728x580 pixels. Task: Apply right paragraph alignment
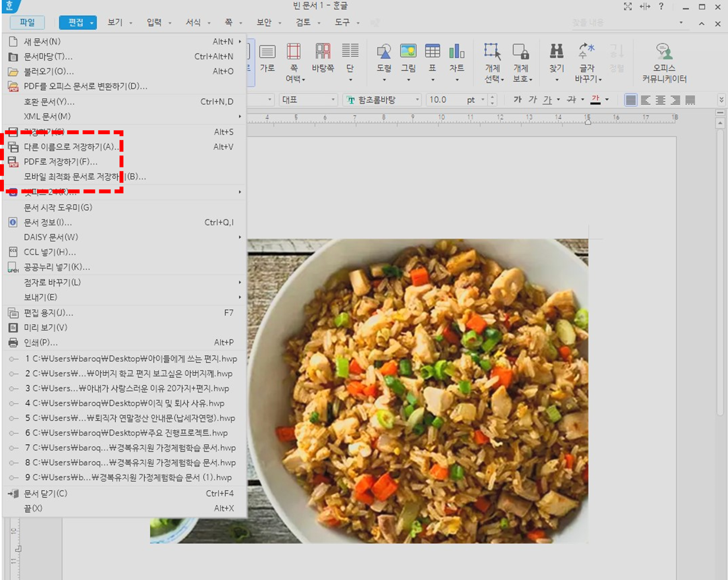(675, 100)
